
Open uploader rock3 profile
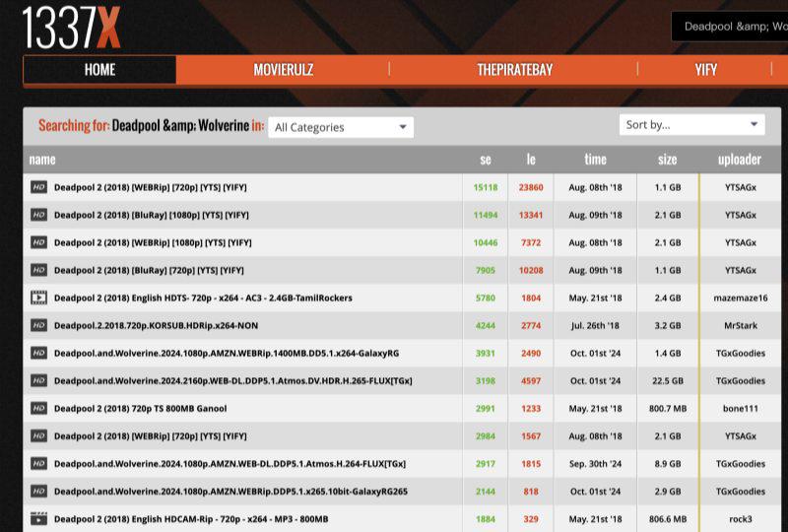741,519
